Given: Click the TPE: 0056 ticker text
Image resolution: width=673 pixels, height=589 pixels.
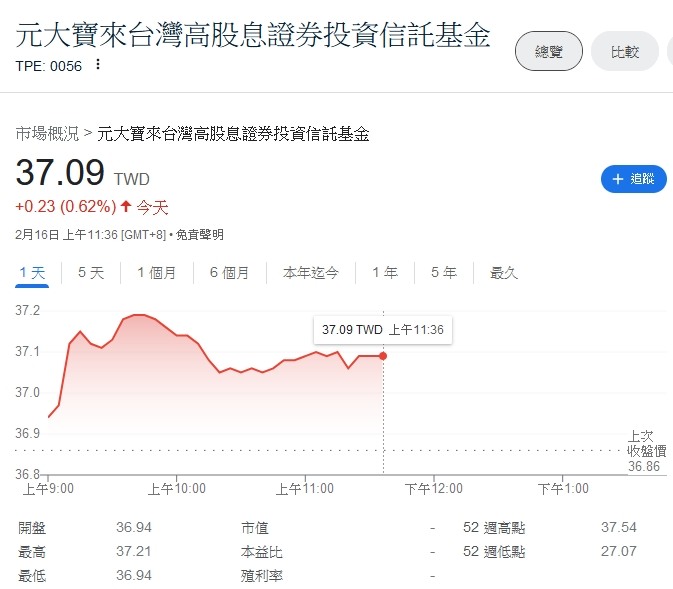Looking at the screenshot, I should click(x=49, y=66).
